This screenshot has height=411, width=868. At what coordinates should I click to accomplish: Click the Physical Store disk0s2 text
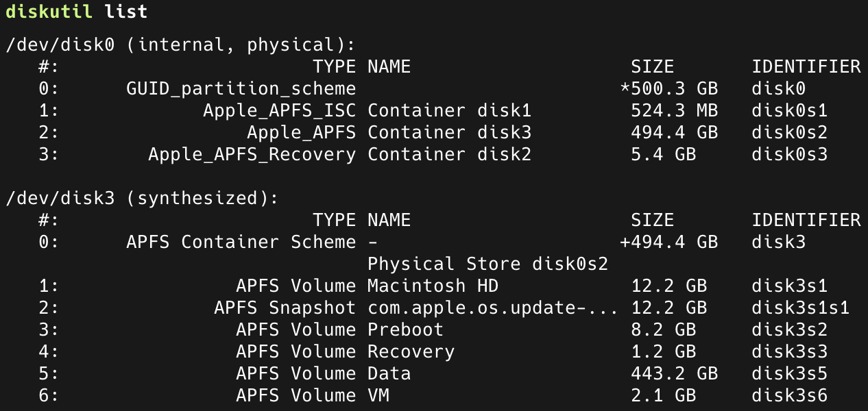pos(487,264)
